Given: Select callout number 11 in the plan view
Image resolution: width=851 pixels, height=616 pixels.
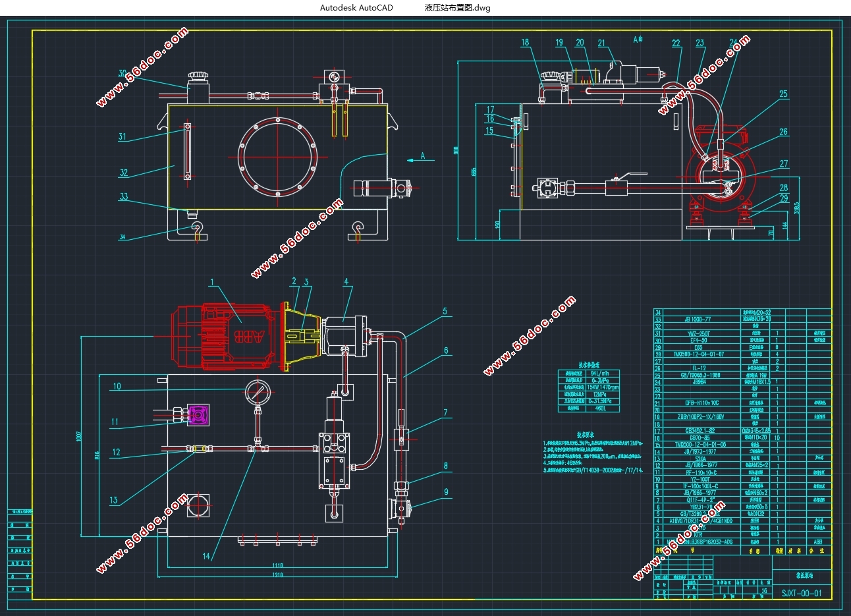Looking at the screenshot, I should click(x=115, y=422).
